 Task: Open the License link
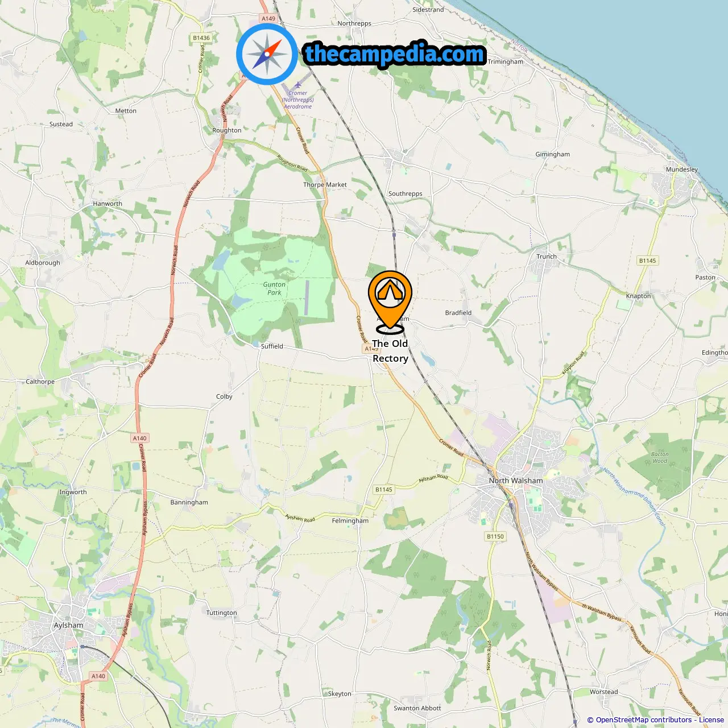[x=712, y=720]
